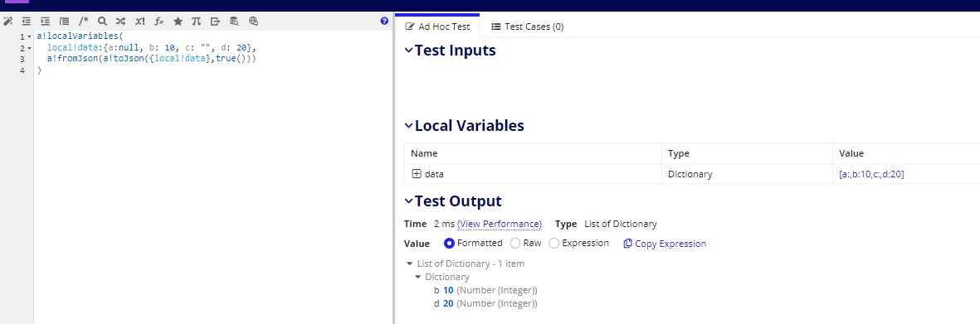Open help via blue question mark icon

pos(384,22)
